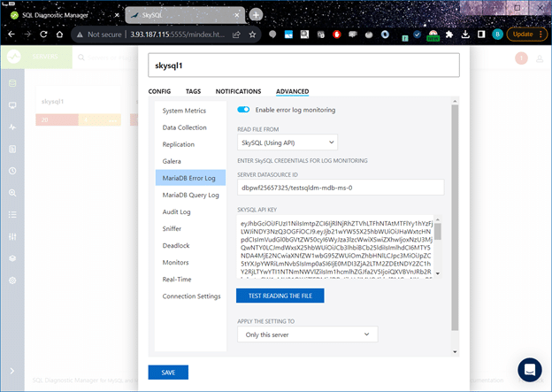Toggle Enable error log monitoring switch
The height and width of the screenshot is (392, 552).
click(243, 110)
